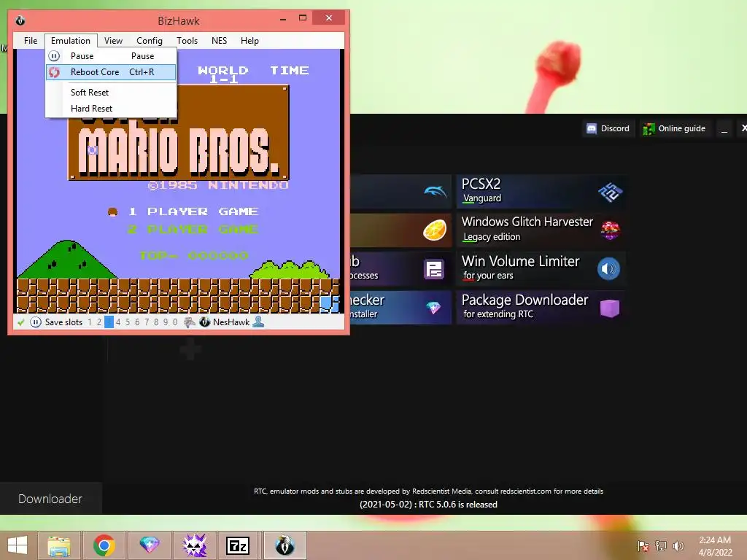Open Package Downloader for extending RTC

click(541, 308)
